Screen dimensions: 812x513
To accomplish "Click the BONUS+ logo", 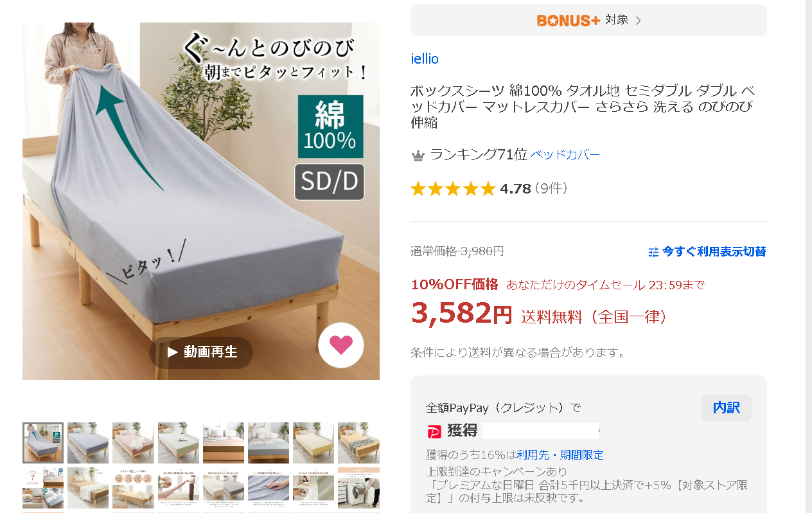I will pyautogui.click(x=569, y=21).
